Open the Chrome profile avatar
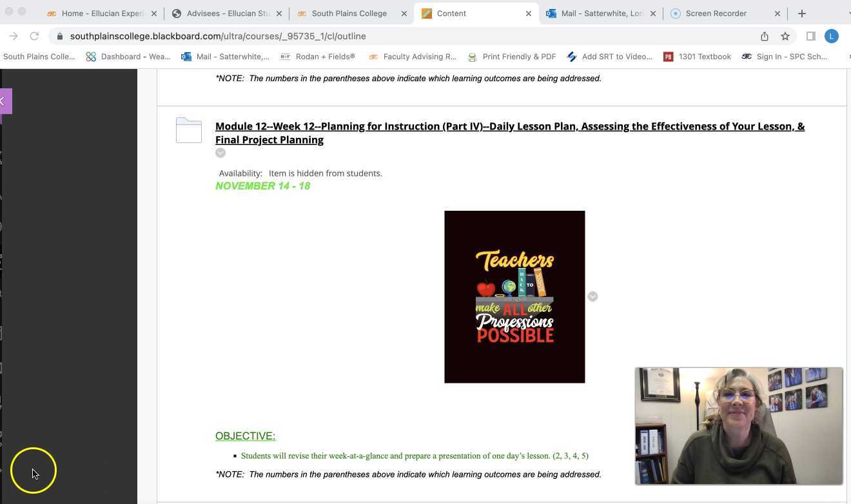851x504 pixels. [x=832, y=36]
